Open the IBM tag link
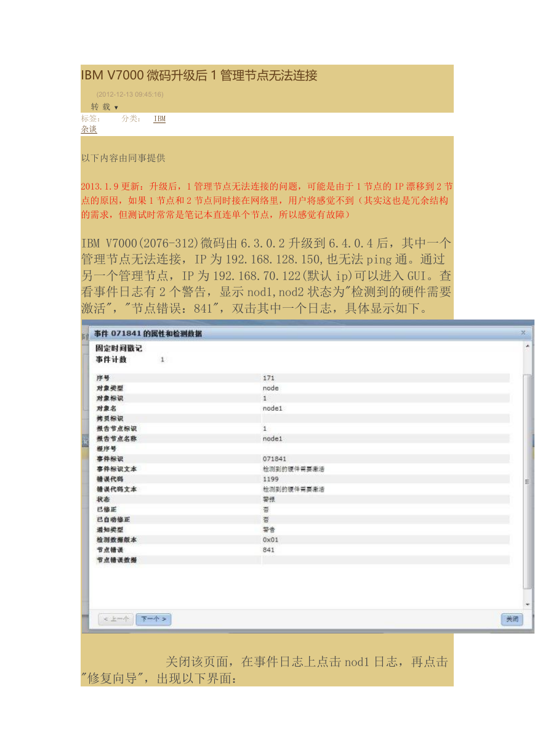 (159, 118)
